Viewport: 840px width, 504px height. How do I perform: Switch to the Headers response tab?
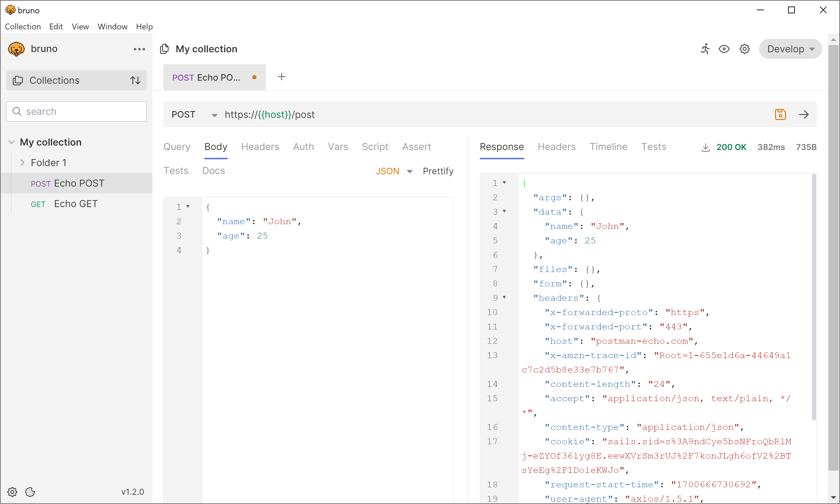tap(556, 146)
